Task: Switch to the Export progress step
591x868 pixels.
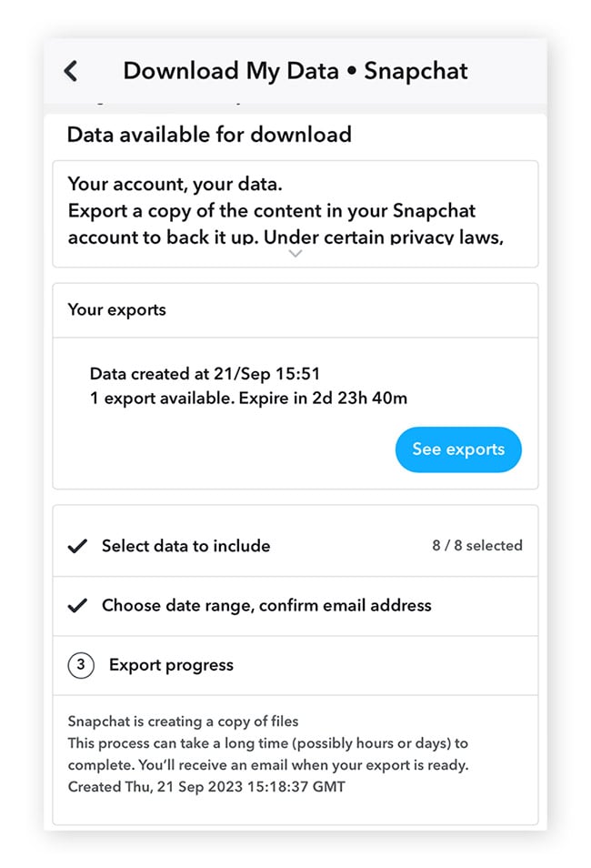Action: pos(173,665)
